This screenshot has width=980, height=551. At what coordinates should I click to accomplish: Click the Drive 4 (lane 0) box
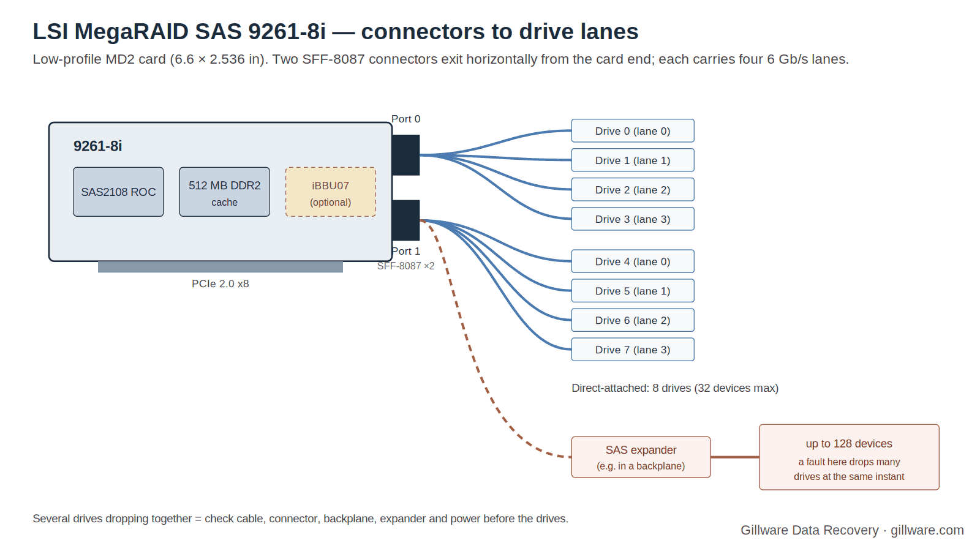click(x=633, y=261)
